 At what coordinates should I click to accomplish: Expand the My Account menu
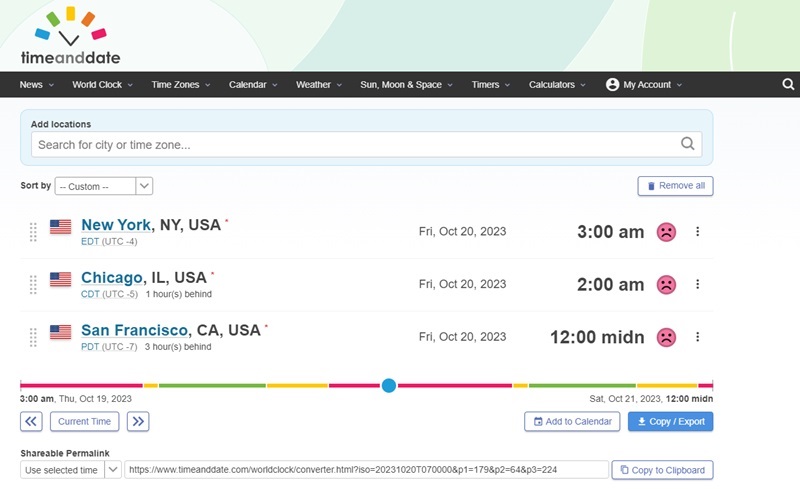click(x=644, y=85)
